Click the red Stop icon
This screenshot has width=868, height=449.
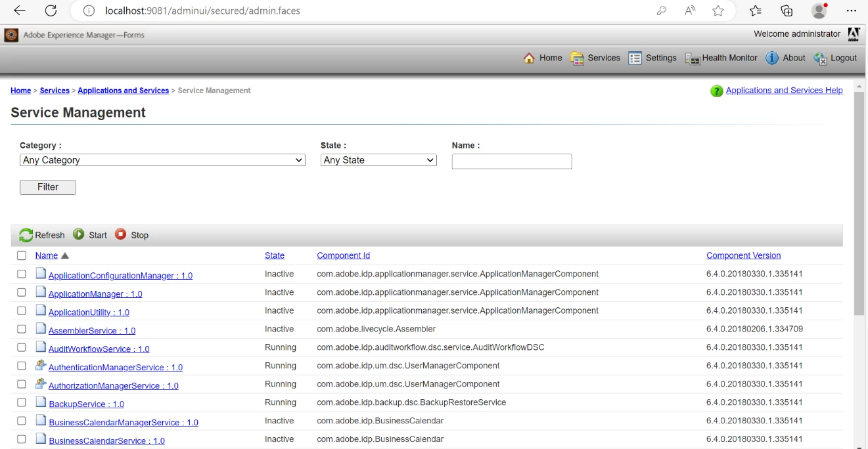[120, 234]
